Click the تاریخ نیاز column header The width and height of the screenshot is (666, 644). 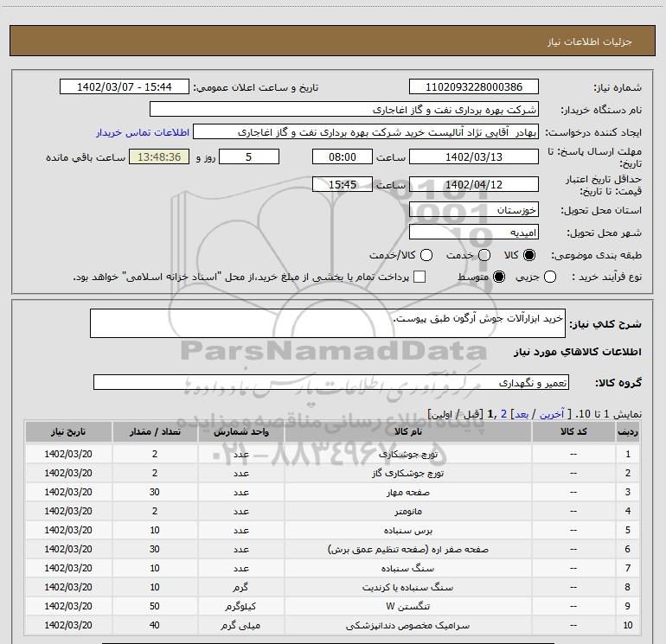coord(68,431)
